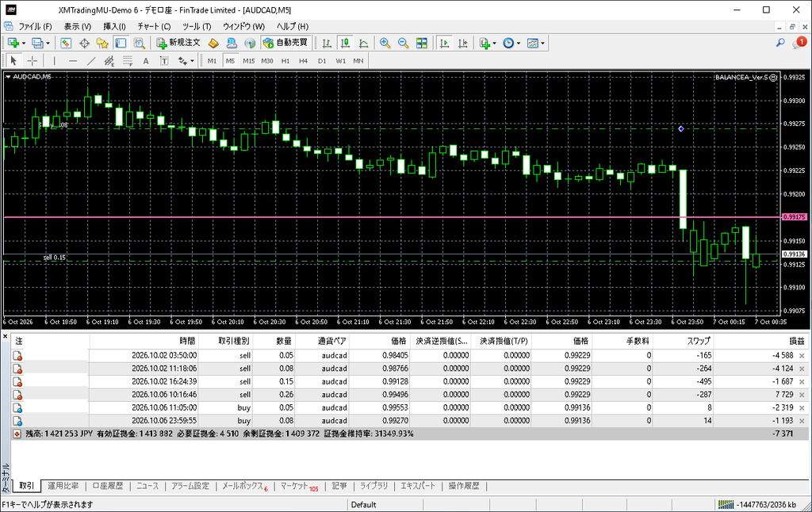Image resolution: width=812 pixels, height=512 pixels.
Task: Select the H1 timeframe button
Action: click(x=285, y=61)
